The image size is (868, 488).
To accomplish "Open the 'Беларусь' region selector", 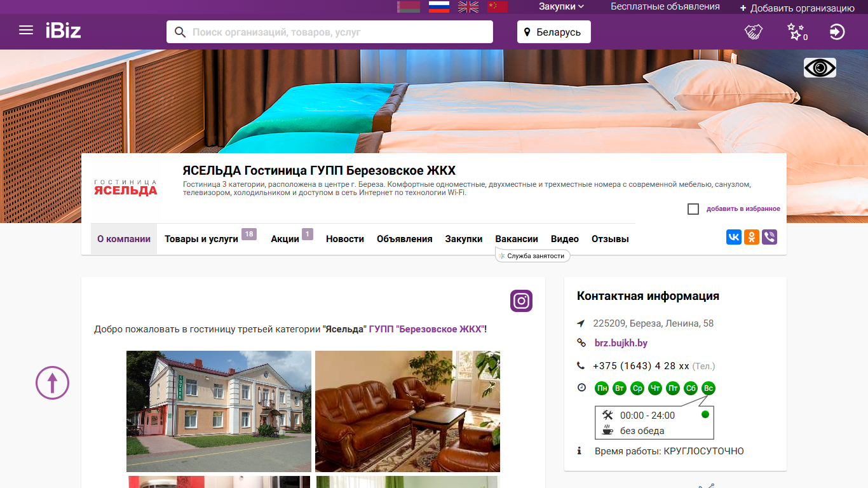I will tap(554, 32).
